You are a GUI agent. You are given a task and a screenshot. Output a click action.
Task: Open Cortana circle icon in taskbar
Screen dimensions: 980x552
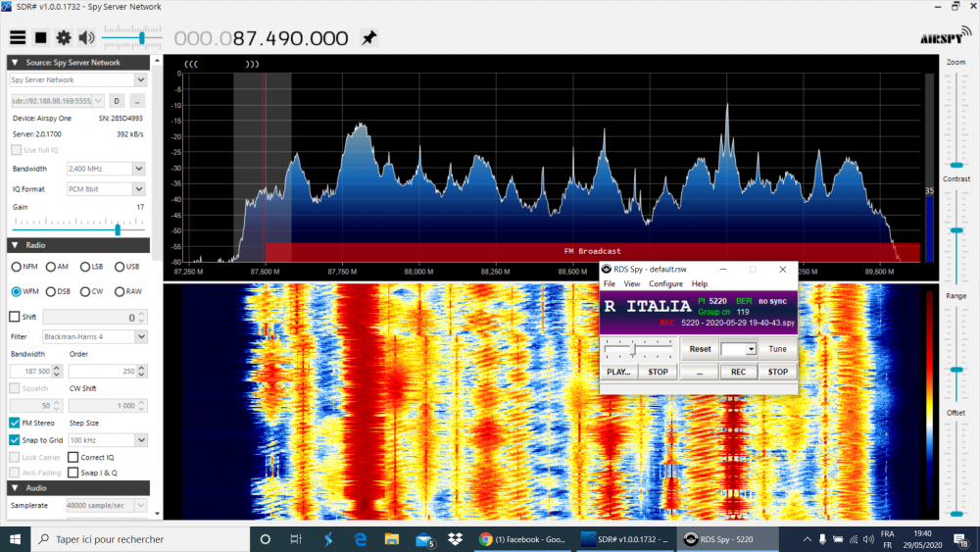pos(265,539)
